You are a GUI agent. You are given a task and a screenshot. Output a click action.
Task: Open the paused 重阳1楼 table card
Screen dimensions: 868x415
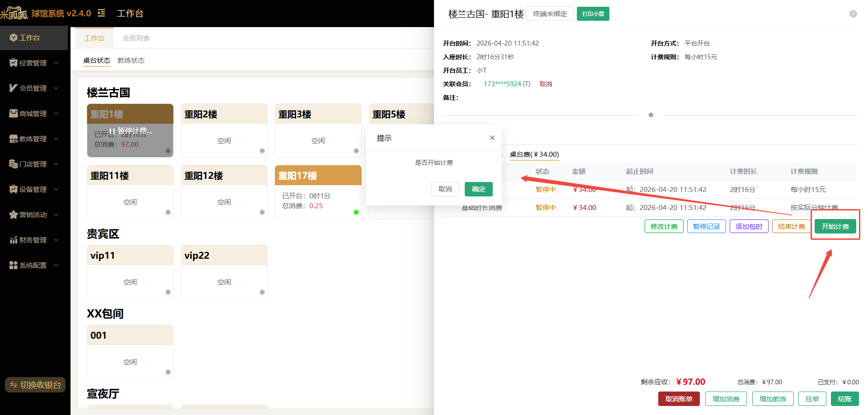point(130,131)
